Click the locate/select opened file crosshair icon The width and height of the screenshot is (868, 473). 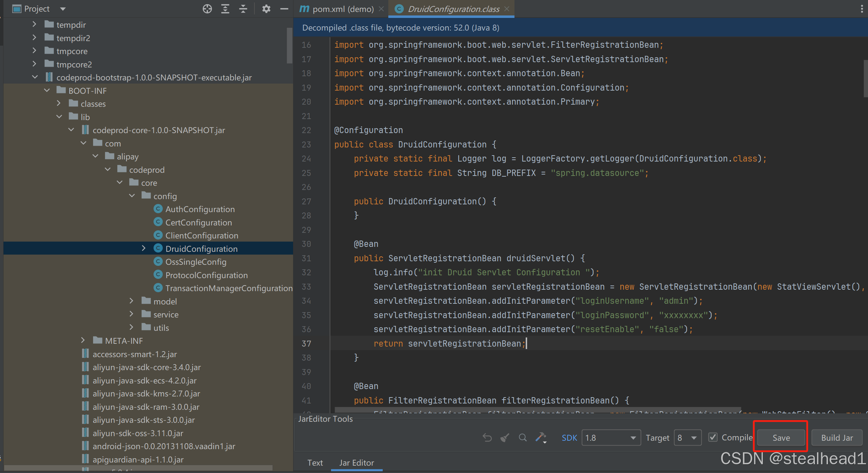point(207,9)
